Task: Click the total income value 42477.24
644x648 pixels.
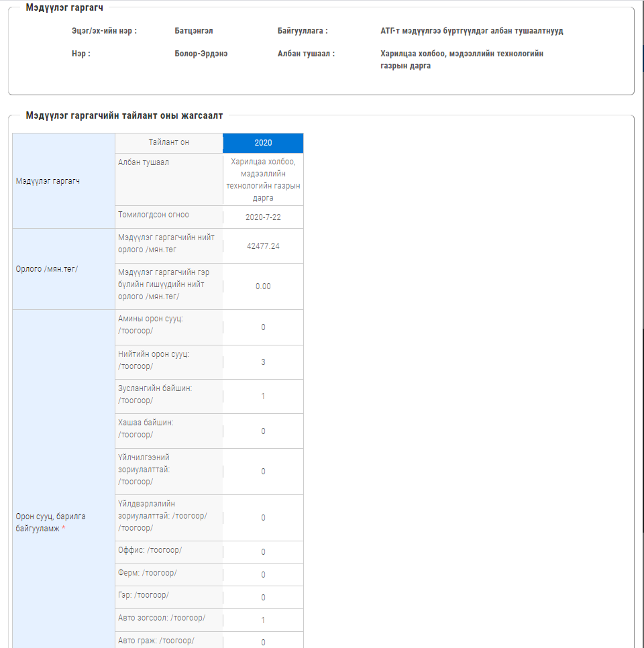Action: (263, 246)
